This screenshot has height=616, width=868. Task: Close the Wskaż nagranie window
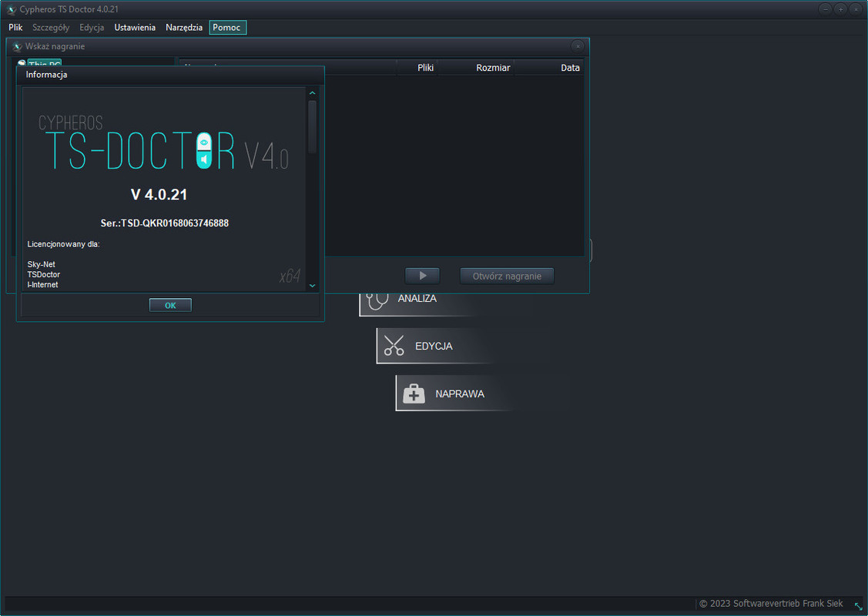[x=578, y=46]
